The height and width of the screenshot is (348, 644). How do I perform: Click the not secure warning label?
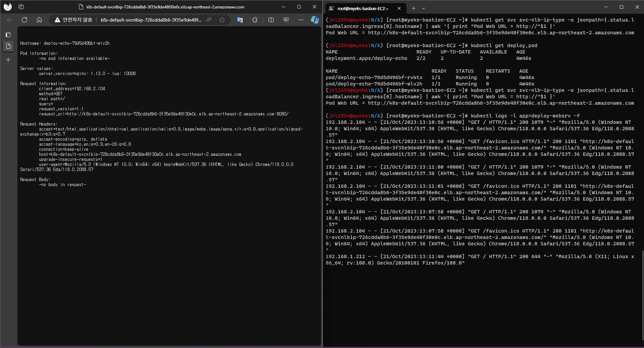pos(73,20)
